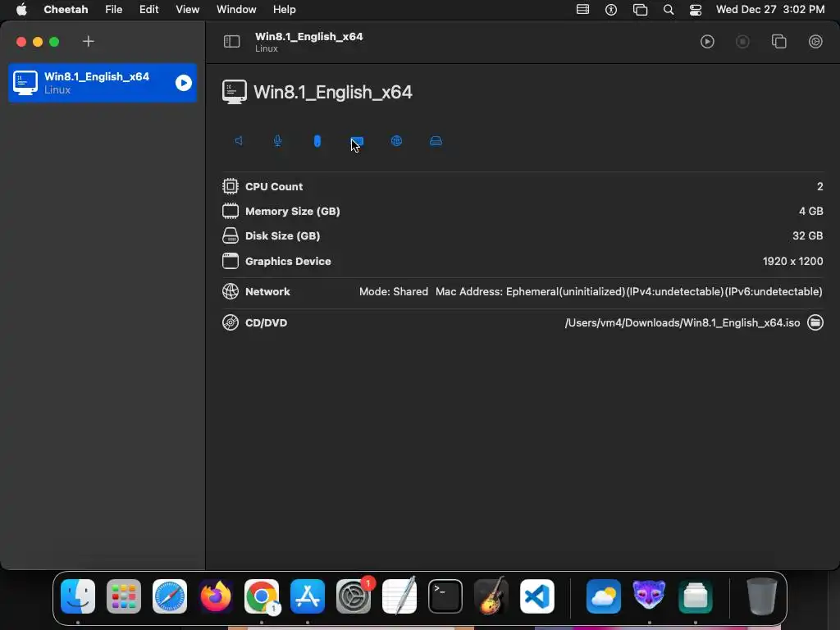
Task: Click the rightmost toolbar recovery-start icon
Action: click(815, 41)
